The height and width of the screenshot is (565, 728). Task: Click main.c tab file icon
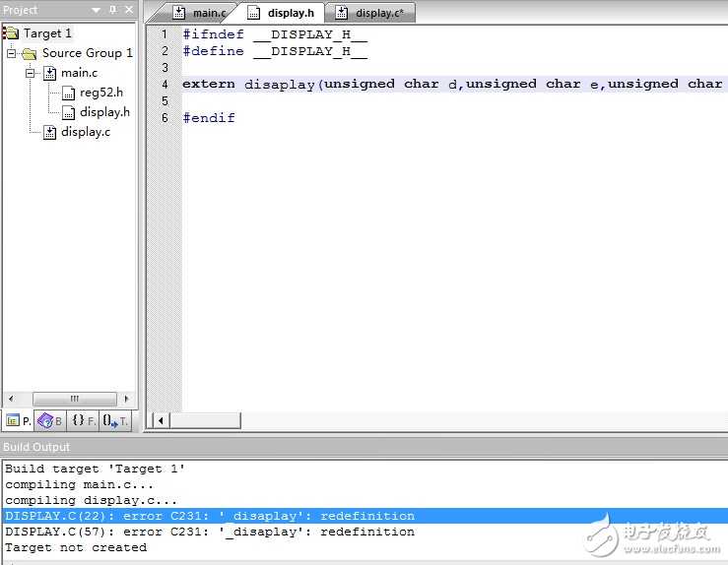[179, 13]
